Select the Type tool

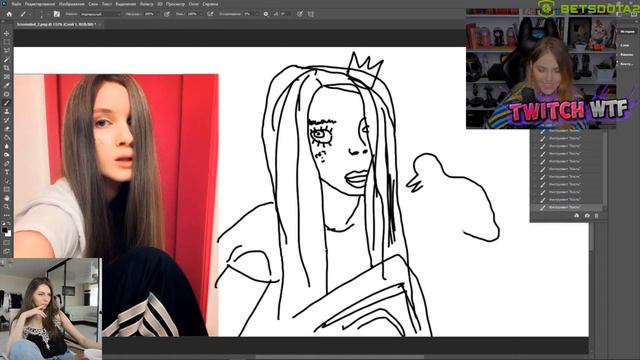tap(7, 172)
